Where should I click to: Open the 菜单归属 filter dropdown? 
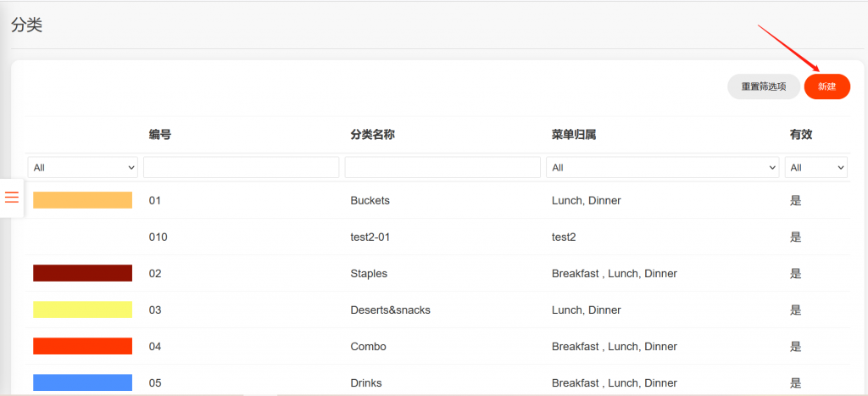[x=663, y=167]
